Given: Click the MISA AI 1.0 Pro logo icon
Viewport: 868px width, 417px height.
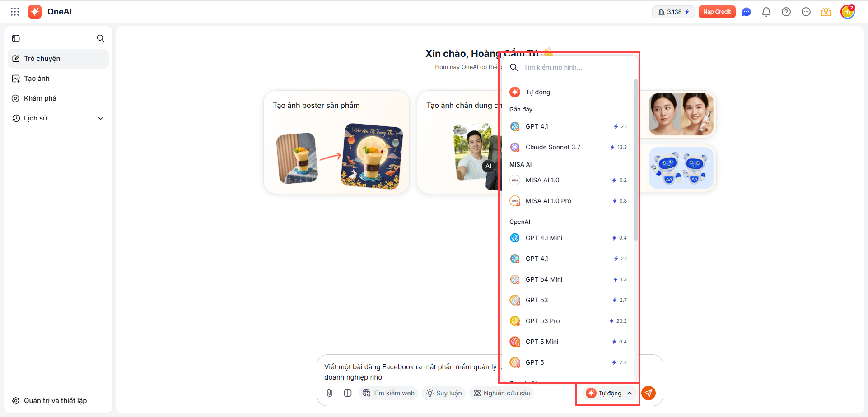Looking at the screenshot, I should (x=515, y=201).
